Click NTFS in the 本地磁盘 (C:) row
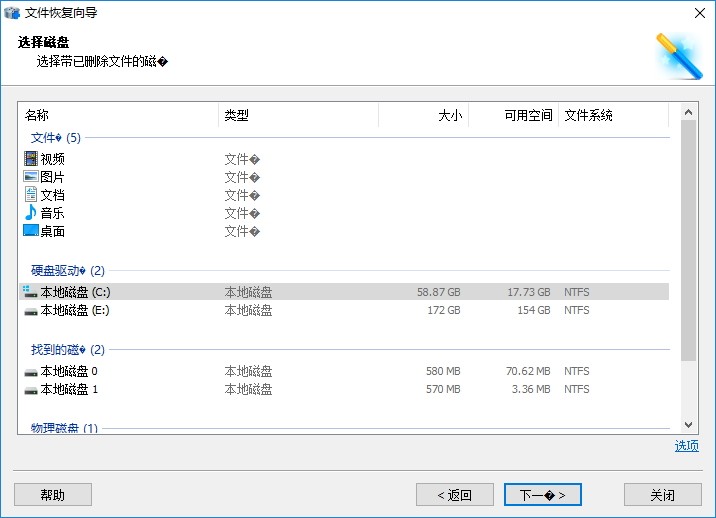This screenshot has height=518, width=716. tap(577, 292)
